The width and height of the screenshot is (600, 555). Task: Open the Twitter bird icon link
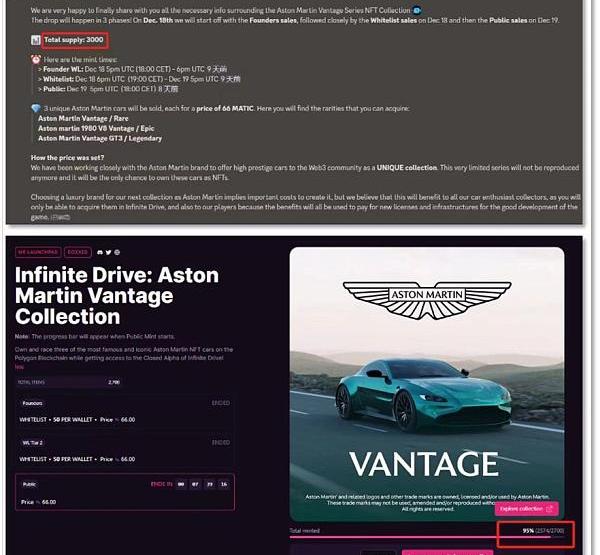coord(109,252)
